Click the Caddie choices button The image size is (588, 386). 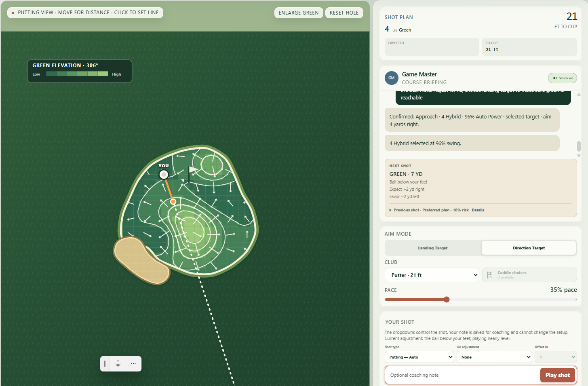(529, 275)
